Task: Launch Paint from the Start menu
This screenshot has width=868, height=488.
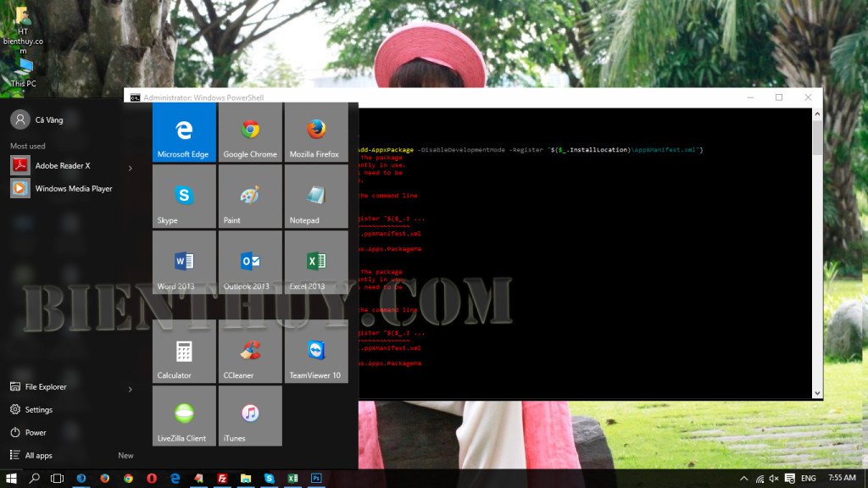Action: tap(250, 197)
